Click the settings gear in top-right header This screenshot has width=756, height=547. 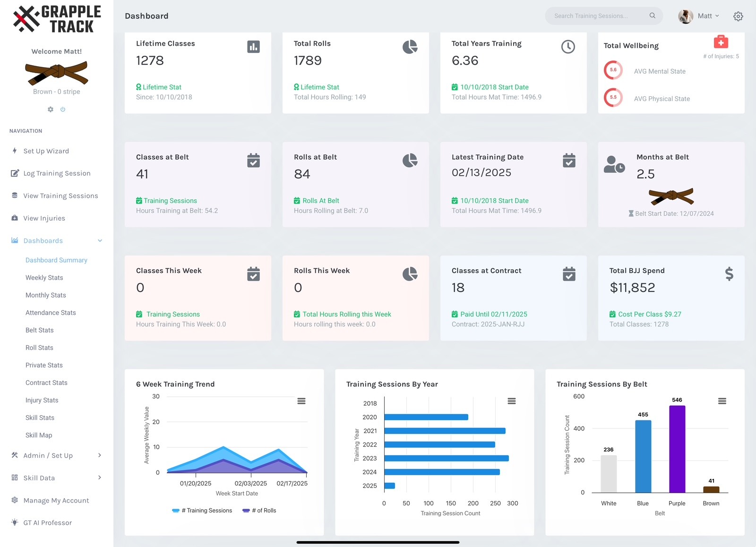pyautogui.click(x=738, y=16)
